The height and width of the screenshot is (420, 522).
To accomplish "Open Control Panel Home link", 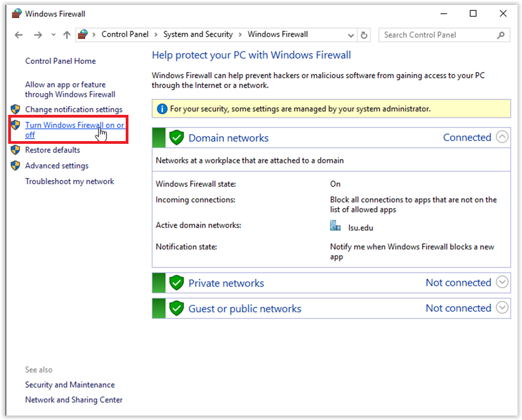I will coord(61,61).
